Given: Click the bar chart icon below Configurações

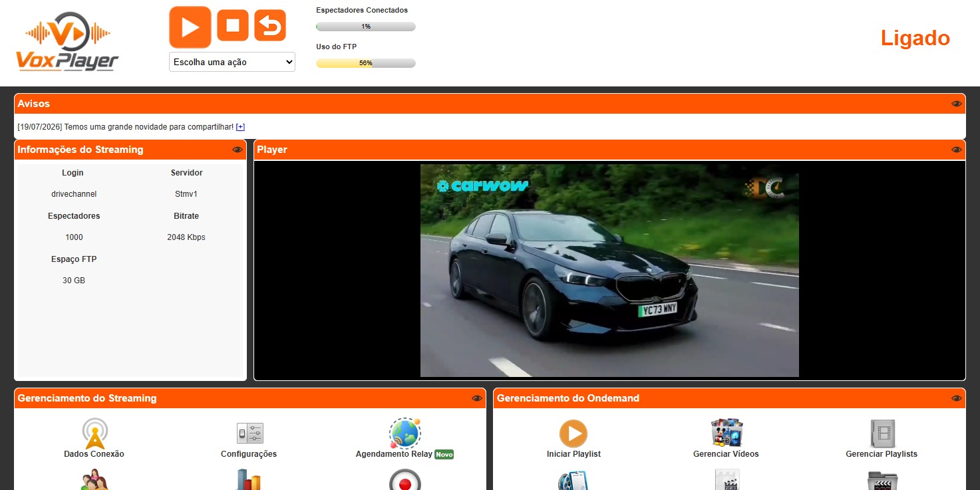Looking at the screenshot, I should 249,480.
